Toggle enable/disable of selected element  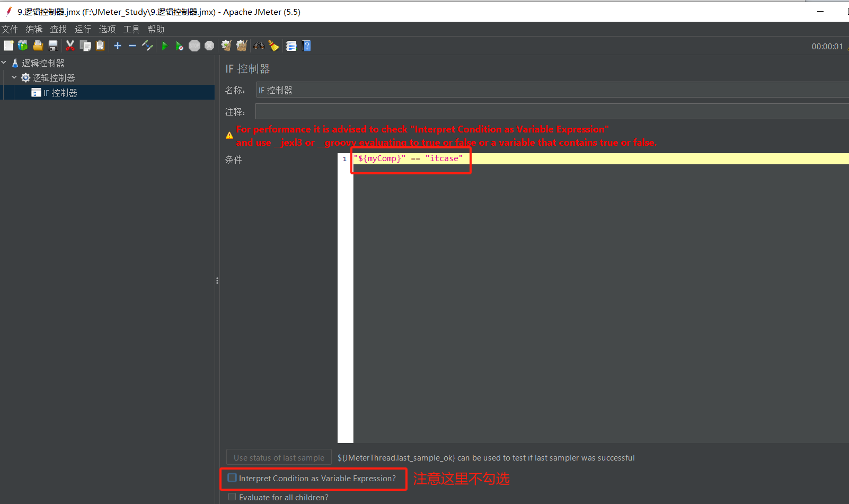click(x=147, y=46)
